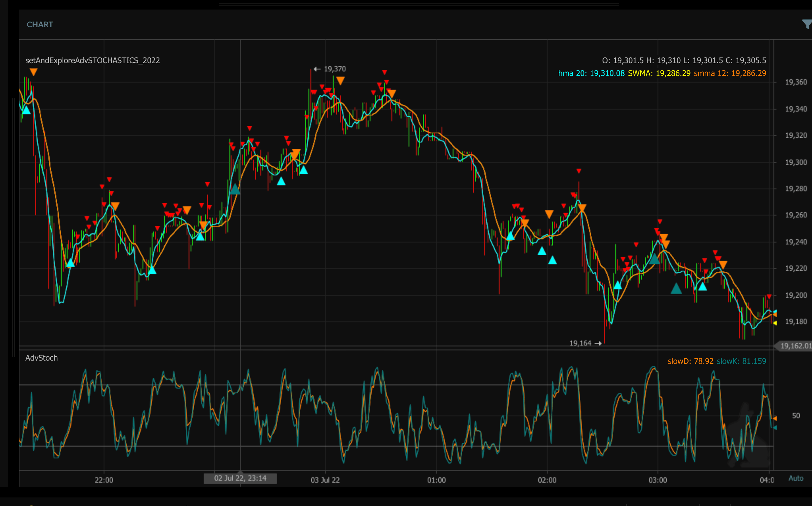812x506 pixels.
Task: Select the AdvStoch indicator label
Action: [x=41, y=358]
